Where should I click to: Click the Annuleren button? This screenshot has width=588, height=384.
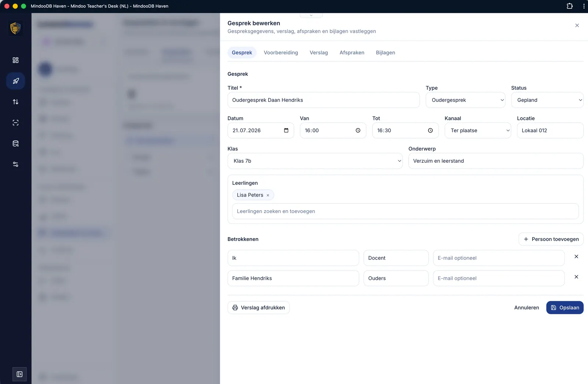[x=526, y=308]
